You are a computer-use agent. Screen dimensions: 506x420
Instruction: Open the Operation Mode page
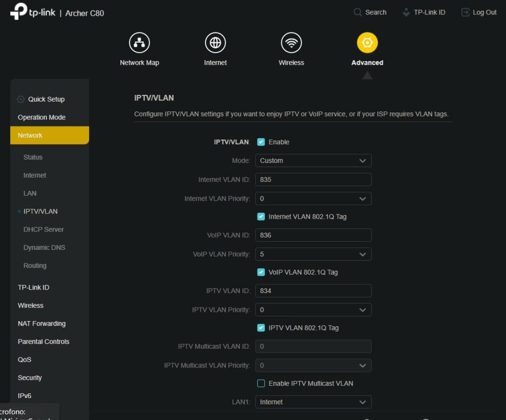42,117
